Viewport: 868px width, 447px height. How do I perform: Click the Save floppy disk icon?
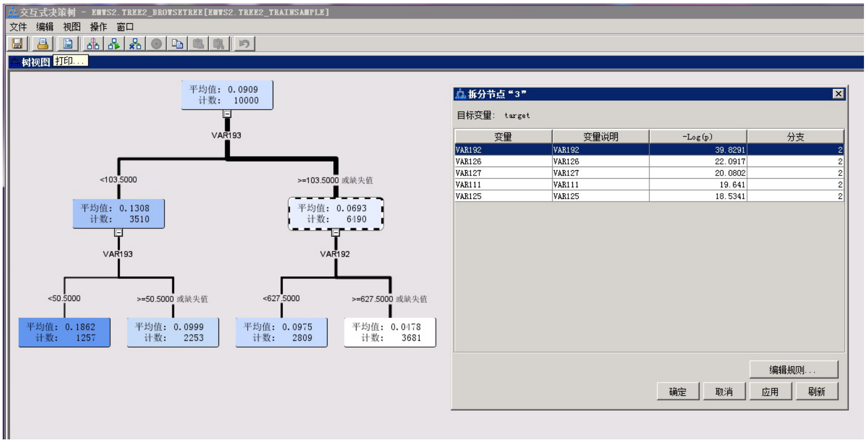click(17, 43)
